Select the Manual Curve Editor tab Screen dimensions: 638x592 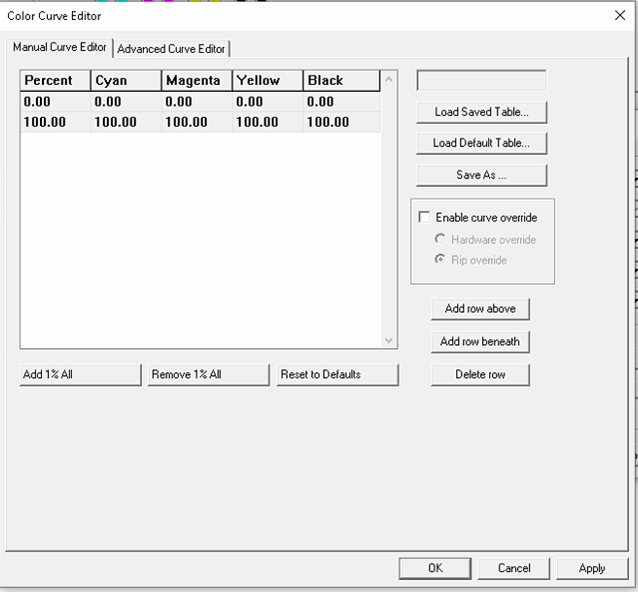[60, 47]
